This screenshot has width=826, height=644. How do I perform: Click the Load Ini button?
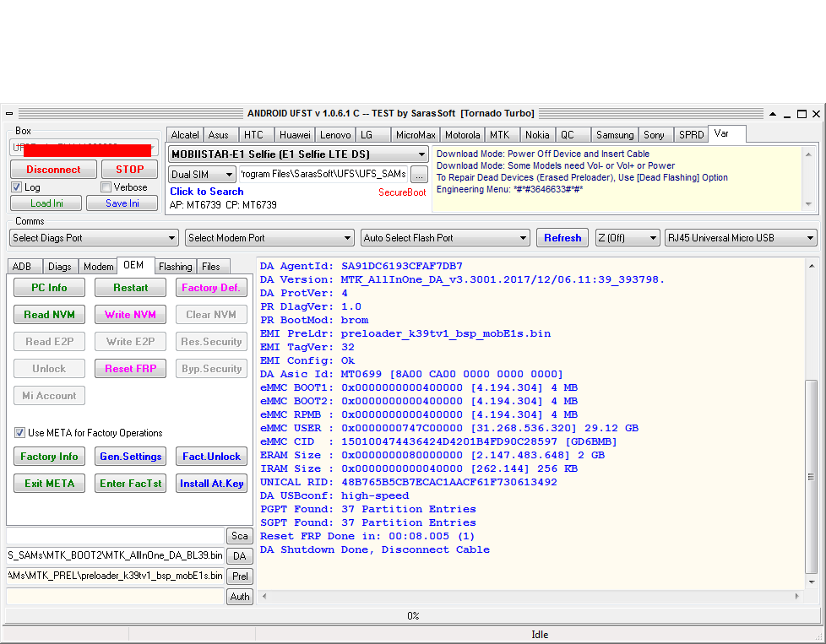pyautogui.click(x=46, y=203)
